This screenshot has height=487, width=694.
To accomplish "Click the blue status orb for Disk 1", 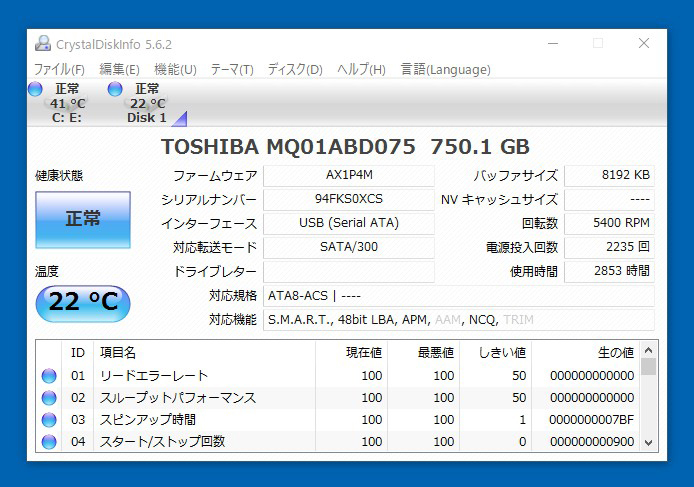I will click(x=115, y=89).
